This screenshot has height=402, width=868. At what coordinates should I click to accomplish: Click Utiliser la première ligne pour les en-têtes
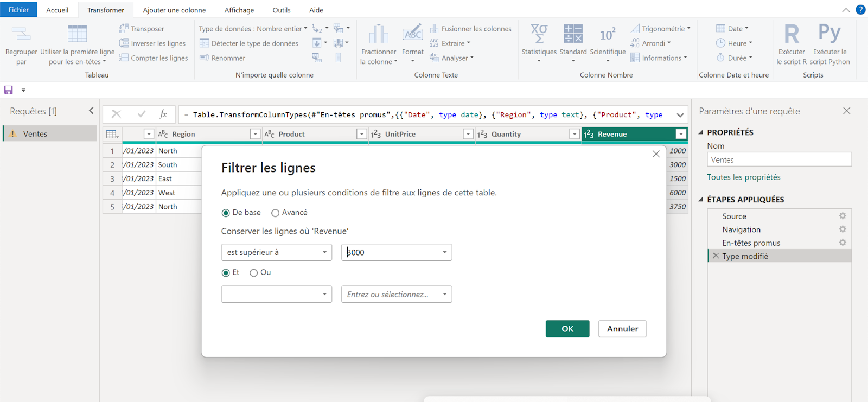click(x=77, y=46)
